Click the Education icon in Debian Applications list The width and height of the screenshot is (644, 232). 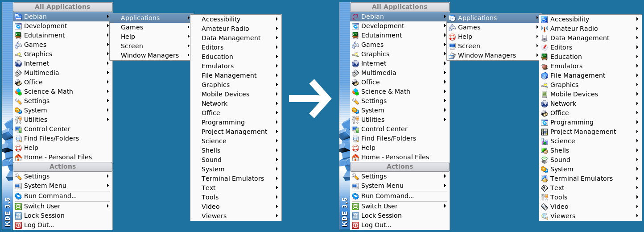pyautogui.click(x=544, y=57)
